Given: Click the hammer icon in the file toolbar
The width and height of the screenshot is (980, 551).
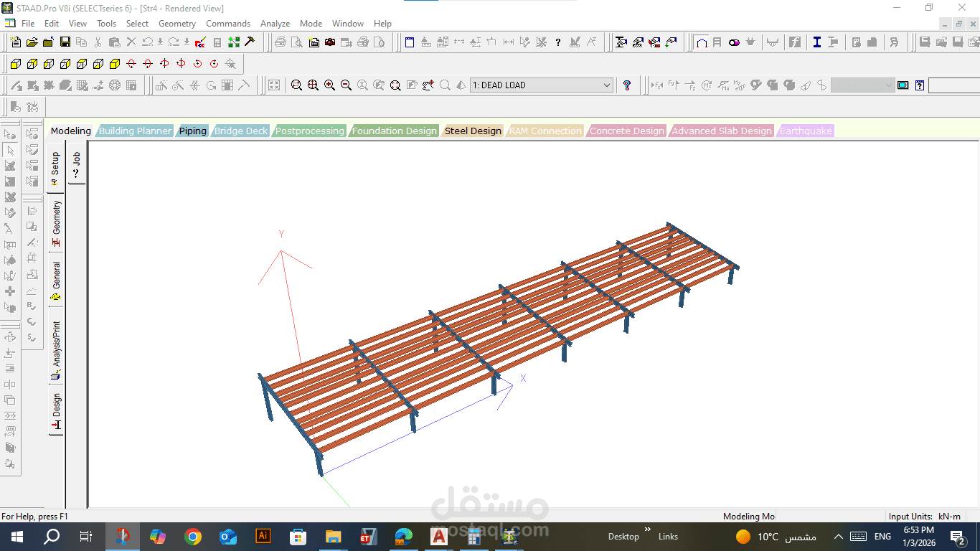Looking at the screenshot, I should (250, 42).
